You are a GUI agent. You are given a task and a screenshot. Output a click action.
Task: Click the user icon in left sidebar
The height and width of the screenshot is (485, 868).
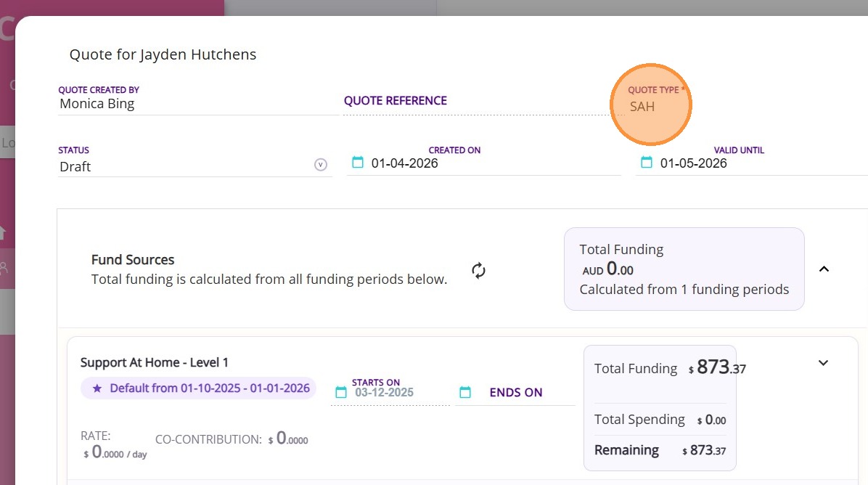[4, 267]
